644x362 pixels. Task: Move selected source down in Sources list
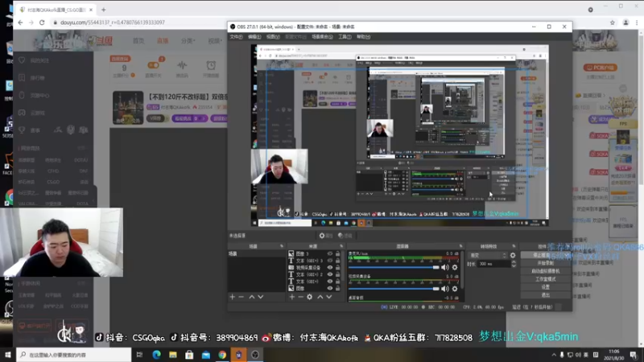pyautogui.click(x=329, y=297)
